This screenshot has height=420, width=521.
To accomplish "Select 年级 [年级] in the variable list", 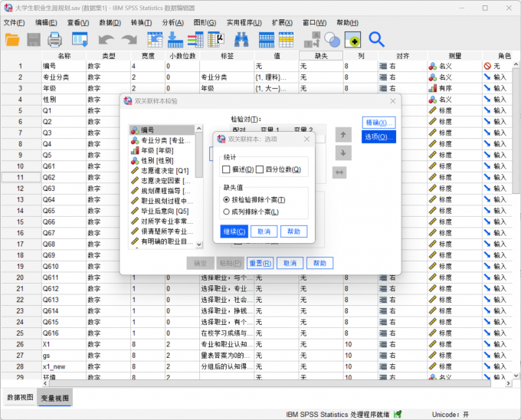I will 162,150.
